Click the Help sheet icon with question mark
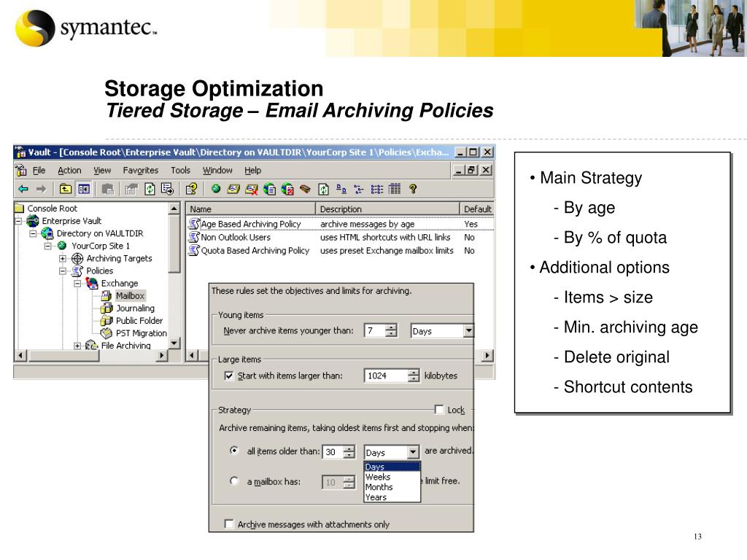 192,189
